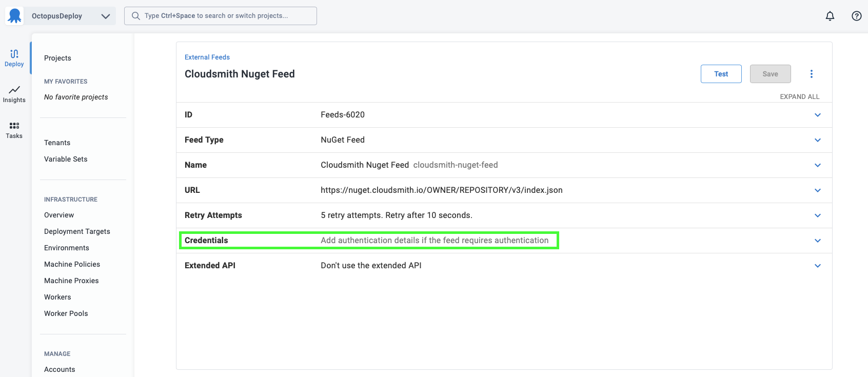Image resolution: width=868 pixels, height=377 pixels.
Task: Open Projects in the side menu
Action: [57, 58]
